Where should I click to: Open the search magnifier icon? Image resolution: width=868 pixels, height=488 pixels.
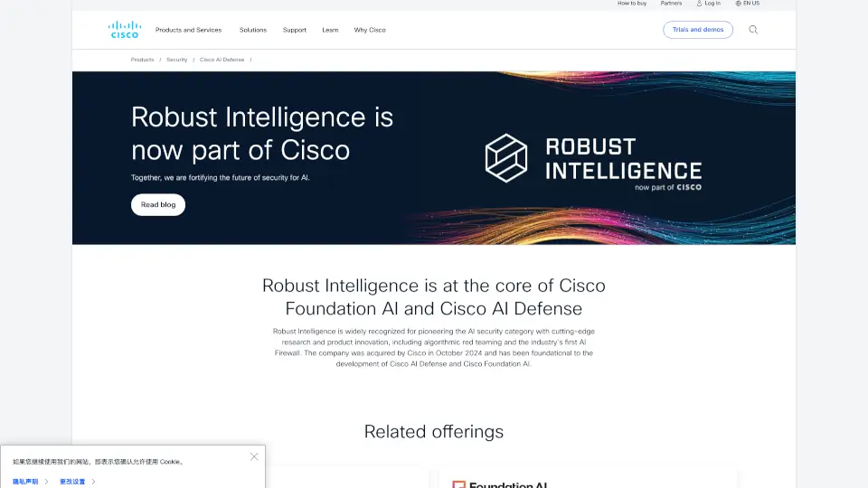tap(753, 30)
